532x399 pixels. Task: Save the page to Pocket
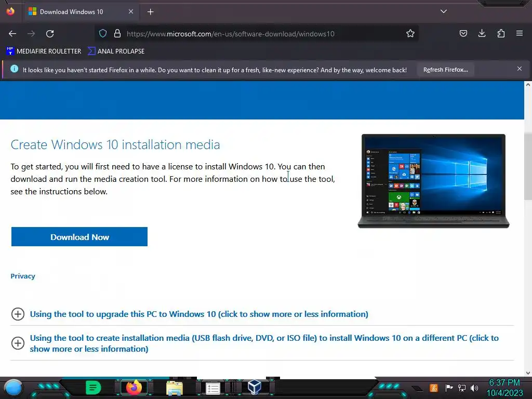tap(463, 33)
